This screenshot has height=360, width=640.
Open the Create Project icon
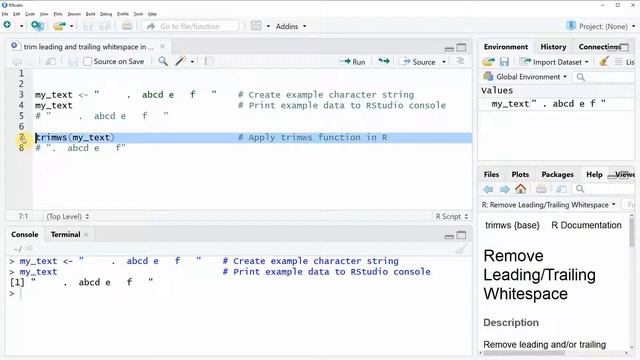click(37, 26)
